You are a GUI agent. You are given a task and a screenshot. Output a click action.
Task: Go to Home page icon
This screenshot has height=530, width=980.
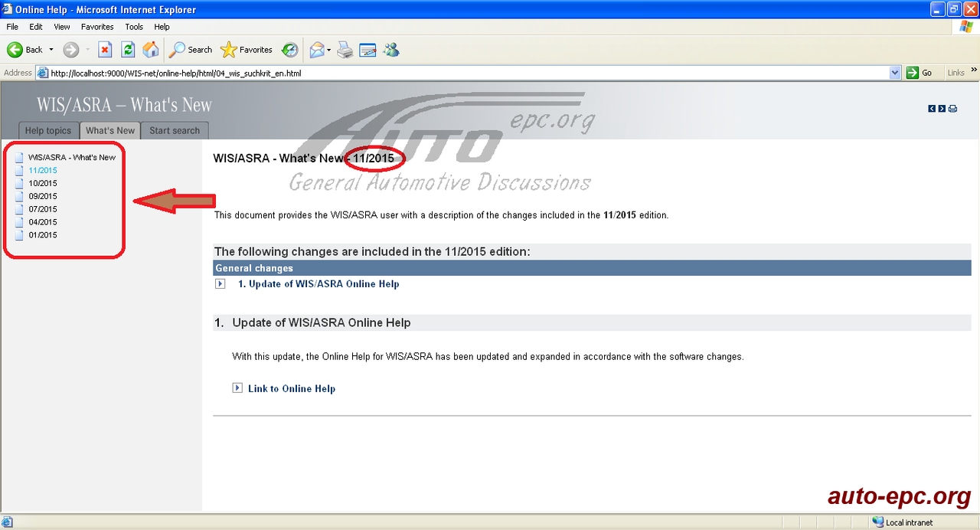(151, 50)
